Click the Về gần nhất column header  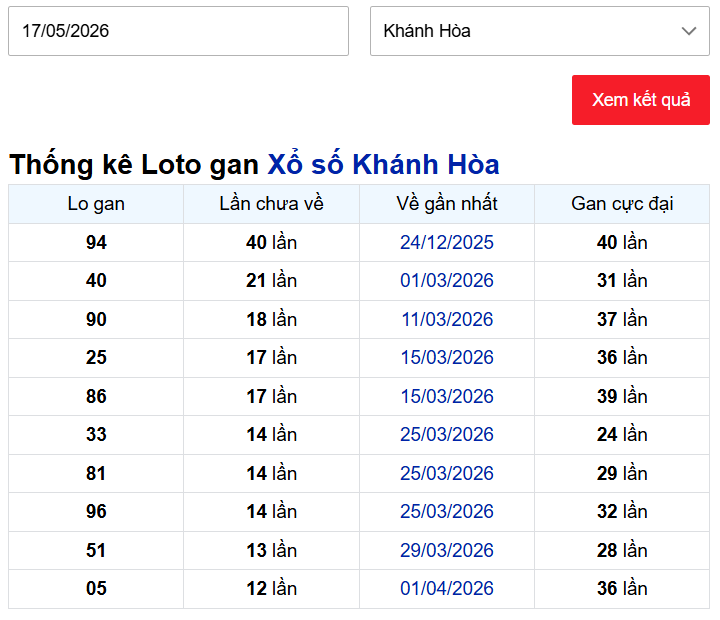coord(447,204)
